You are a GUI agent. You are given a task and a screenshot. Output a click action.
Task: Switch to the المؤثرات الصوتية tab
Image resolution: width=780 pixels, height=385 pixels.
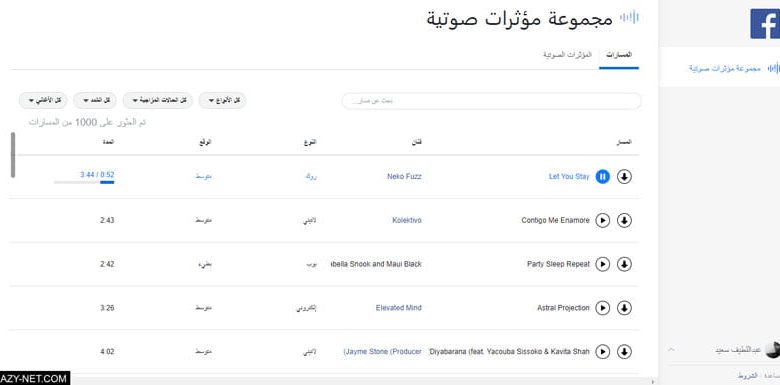[568, 55]
